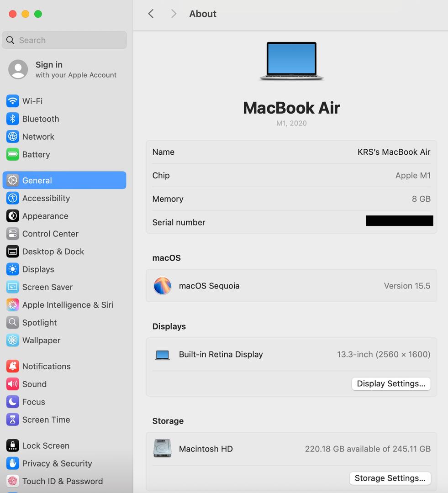Click the sidebar Search field
The image size is (448, 493).
pyautogui.click(x=64, y=40)
